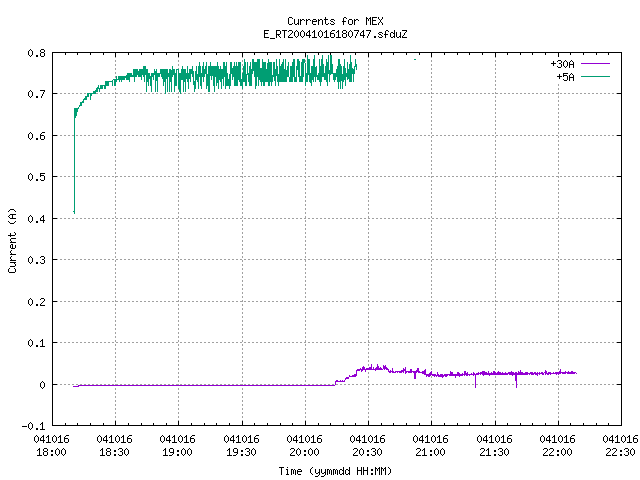The width and height of the screenshot is (640, 480).
Task: Click the isolated green data point near 20:50
Action: tap(415, 60)
